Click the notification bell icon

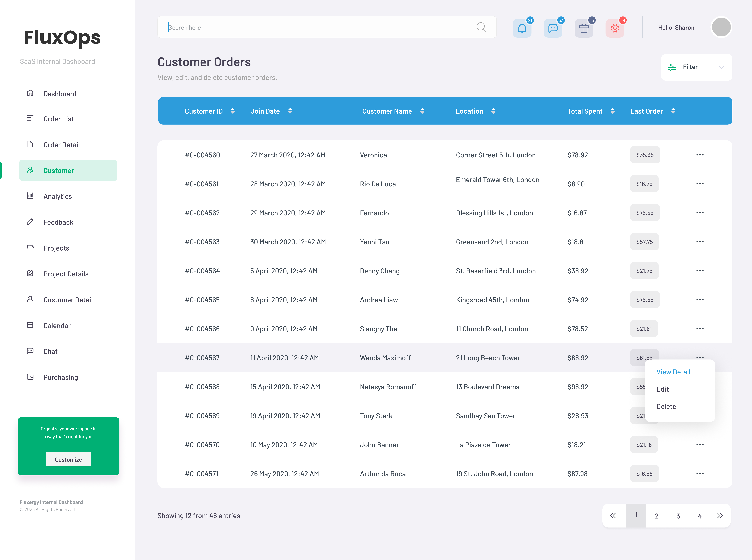522,28
